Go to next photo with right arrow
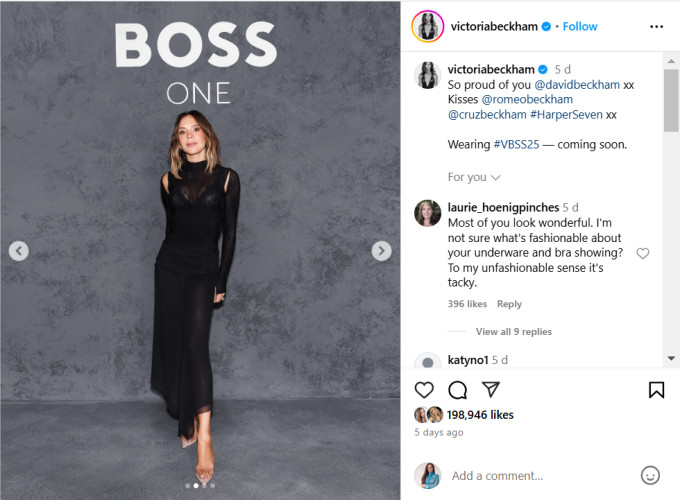The height and width of the screenshot is (500, 680). 381,251
